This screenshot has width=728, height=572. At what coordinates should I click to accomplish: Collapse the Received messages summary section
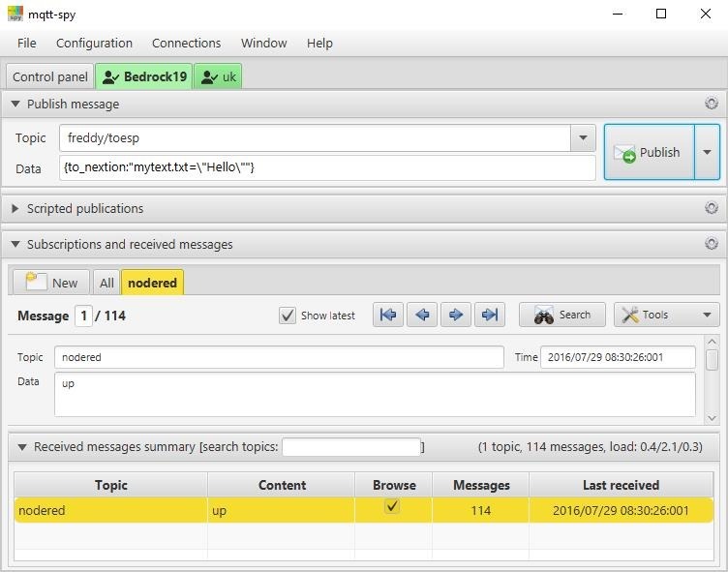(x=19, y=447)
